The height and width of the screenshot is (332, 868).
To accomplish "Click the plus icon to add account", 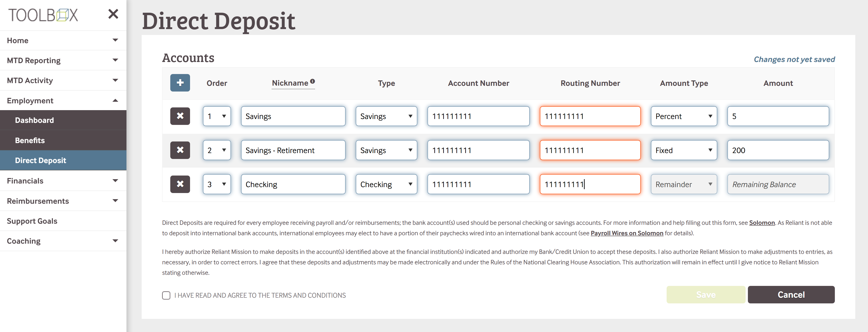I will click(180, 83).
